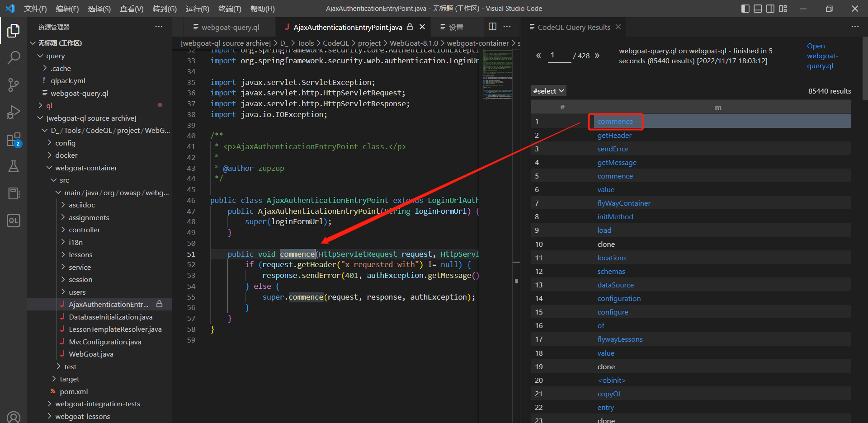
Task: Open Accounts icon at bottom of activity bar
Action: coord(14,417)
